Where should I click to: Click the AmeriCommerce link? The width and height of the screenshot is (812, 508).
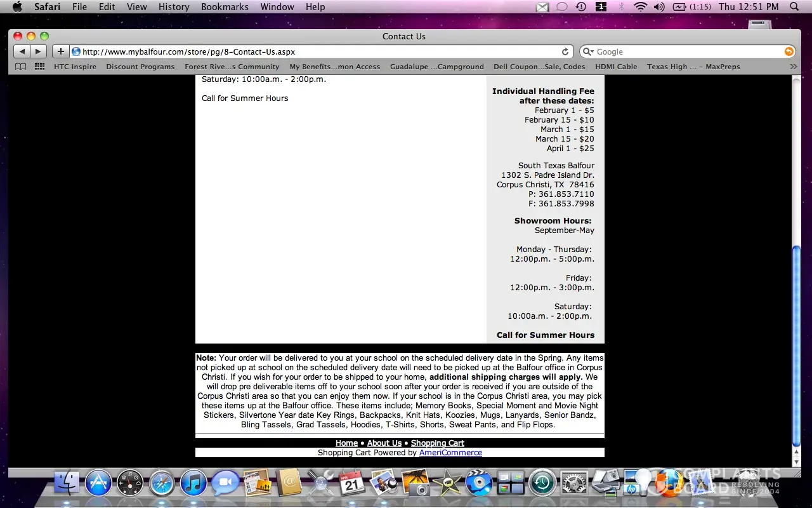(x=450, y=453)
